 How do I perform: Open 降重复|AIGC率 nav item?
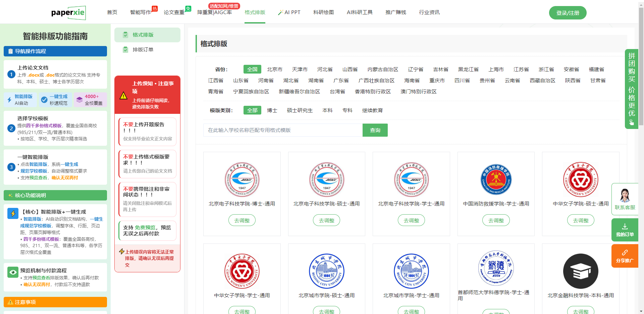(x=214, y=12)
